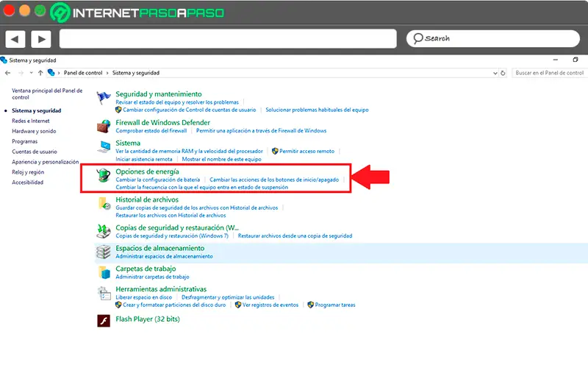
Task: Click Comprobar estado del firewall
Action: click(151, 131)
